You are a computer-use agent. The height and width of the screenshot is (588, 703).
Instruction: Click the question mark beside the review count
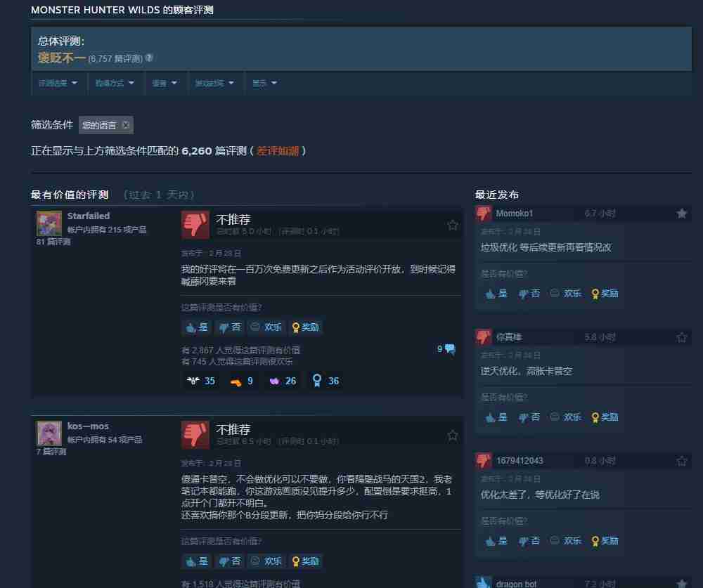coord(148,58)
